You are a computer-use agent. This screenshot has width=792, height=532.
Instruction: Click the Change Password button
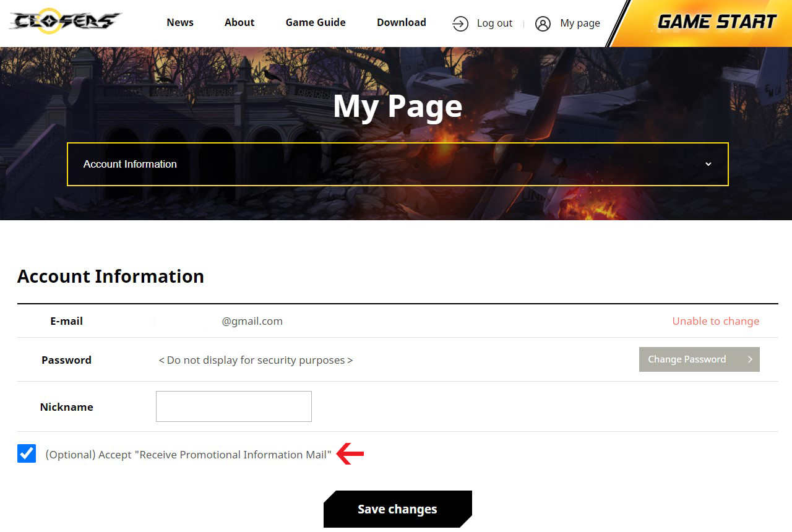point(687,359)
